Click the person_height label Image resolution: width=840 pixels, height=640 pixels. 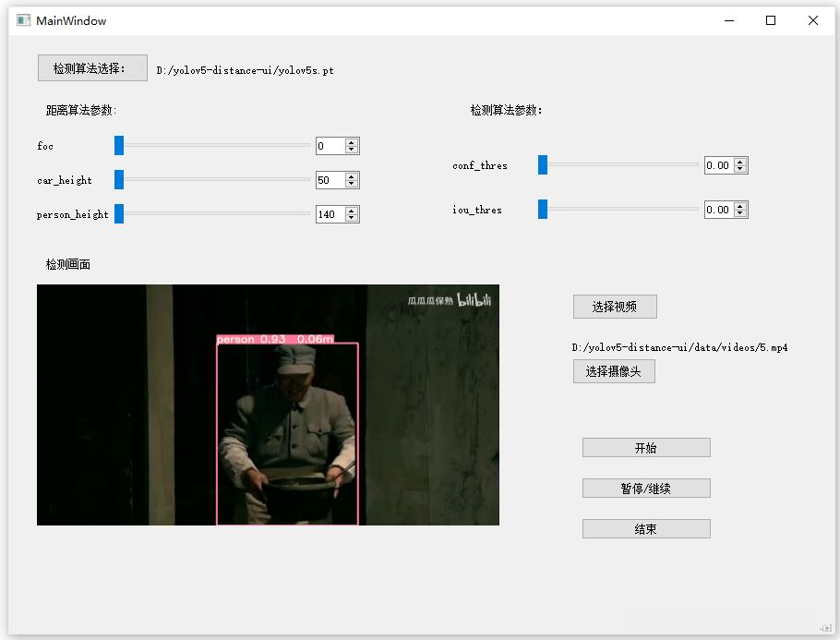(x=72, y=214)
